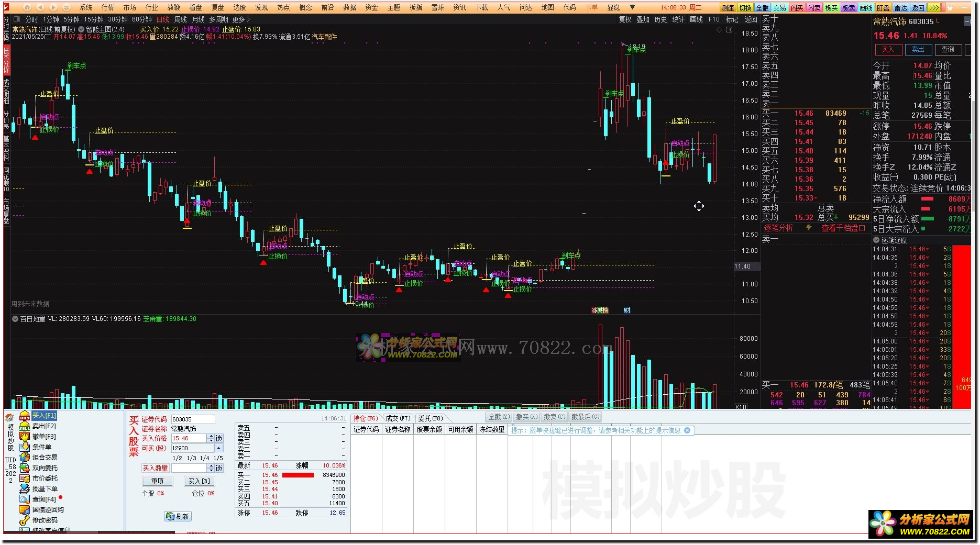Click the 买入价格 stepper arrows
Image resolution: width=980 pixels, height=545 pixels.
coord(211,438)
